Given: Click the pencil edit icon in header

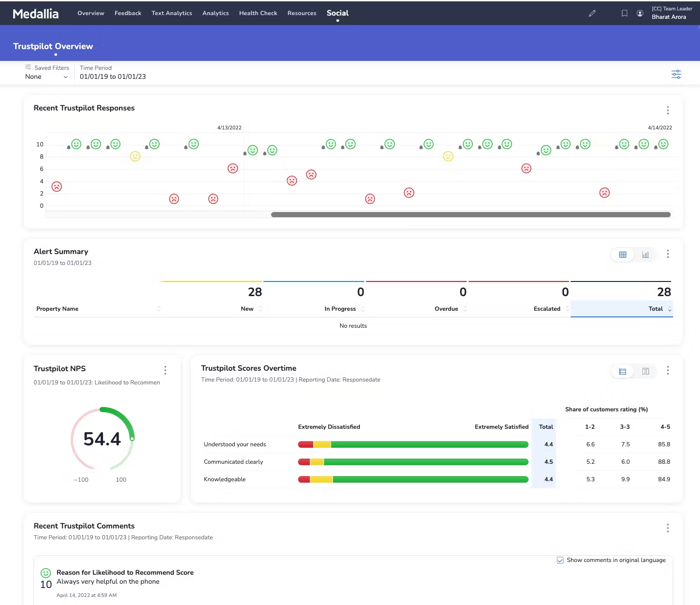Looking at the screenshot, I should [x=592, y=13].
